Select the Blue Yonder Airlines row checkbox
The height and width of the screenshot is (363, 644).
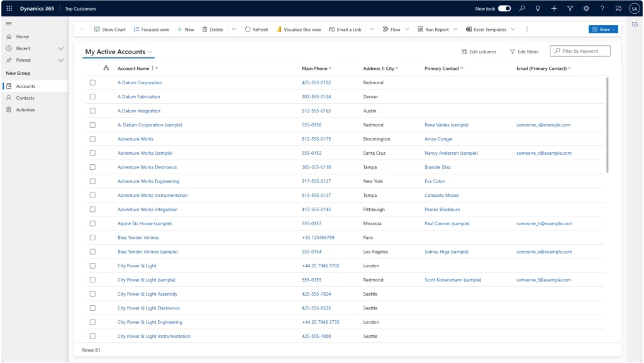tap(92, 238)
